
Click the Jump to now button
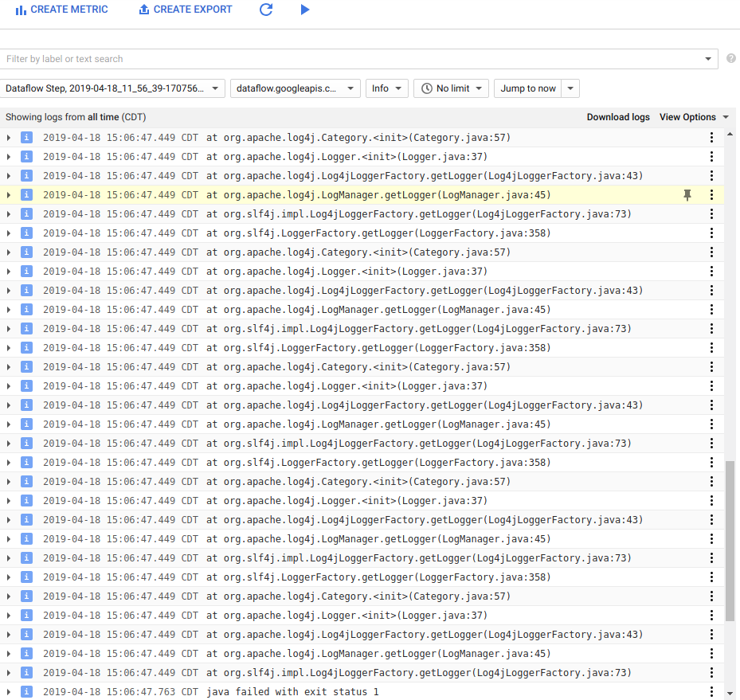[x=527, y=88]
